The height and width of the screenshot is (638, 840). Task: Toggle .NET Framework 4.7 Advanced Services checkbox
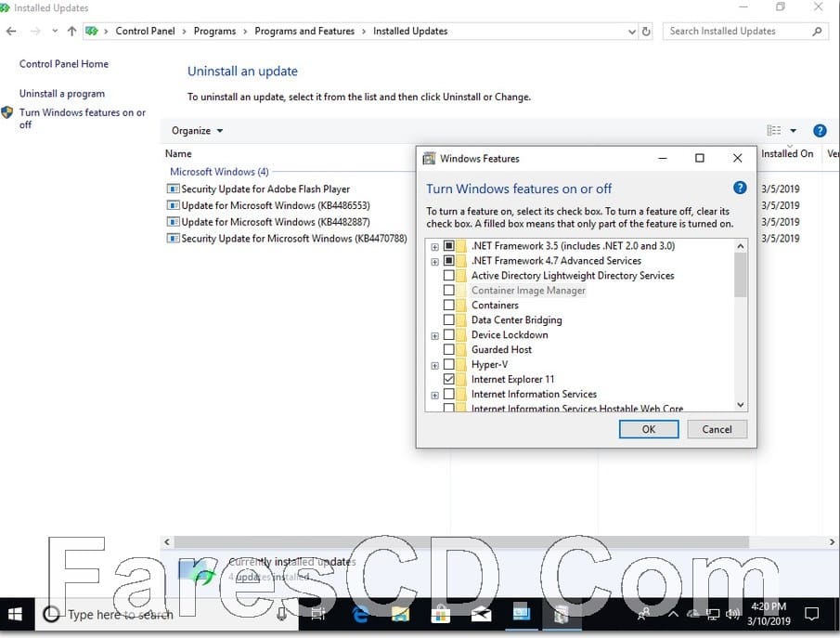[449, 261]
